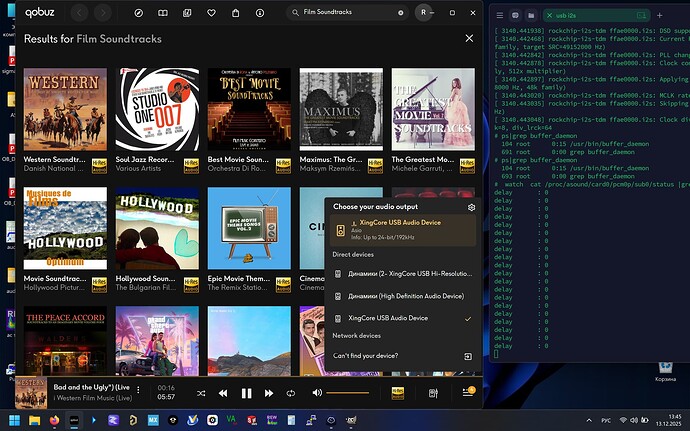Open the offline downloads icon in Qobuz toolbar
The width and height of the screenshot is (690, 431).
[260, 13]
